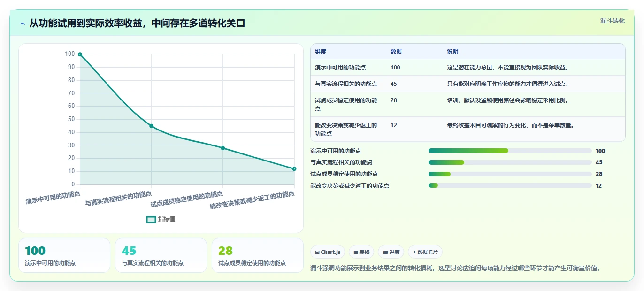Click the progress list label 与真实流程相关的功能点
This screenshot has width=644, height=291.
tap(341, 162)
